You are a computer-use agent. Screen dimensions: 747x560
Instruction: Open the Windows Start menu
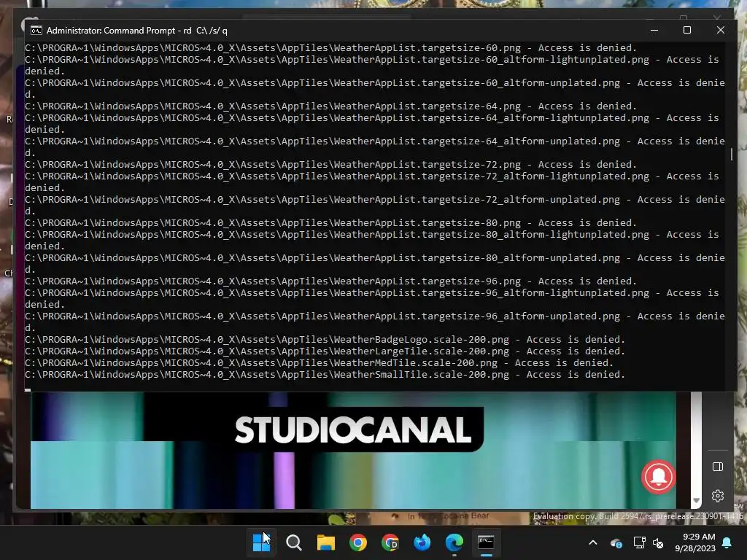click(261, 542)
